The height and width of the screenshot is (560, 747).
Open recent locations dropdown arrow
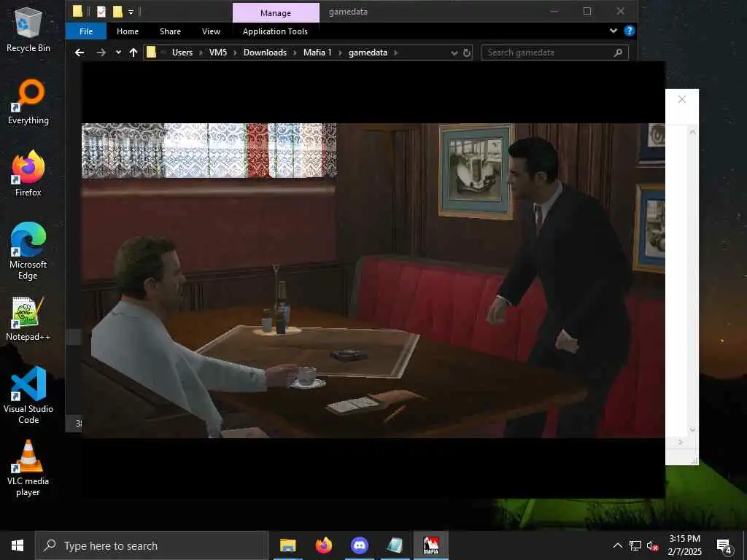(118, 52)
